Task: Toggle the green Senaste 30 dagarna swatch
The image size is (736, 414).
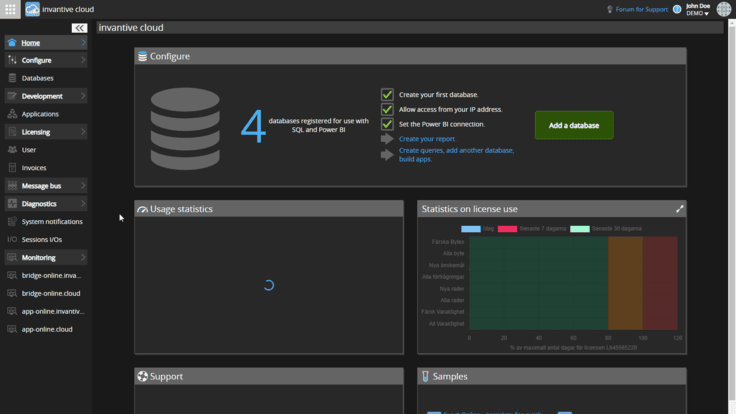Action: pyautogui.click(x=580, y=229)
